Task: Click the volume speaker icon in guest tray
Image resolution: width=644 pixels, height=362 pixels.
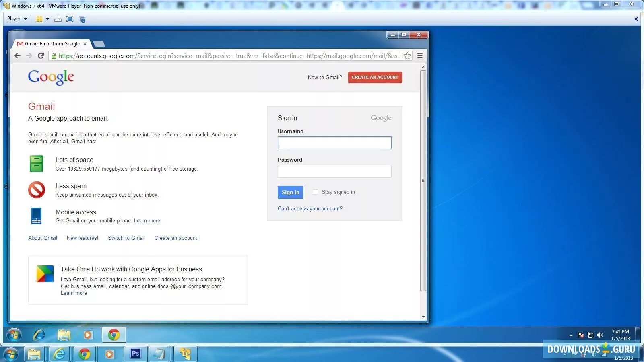Action: point(600,335)
